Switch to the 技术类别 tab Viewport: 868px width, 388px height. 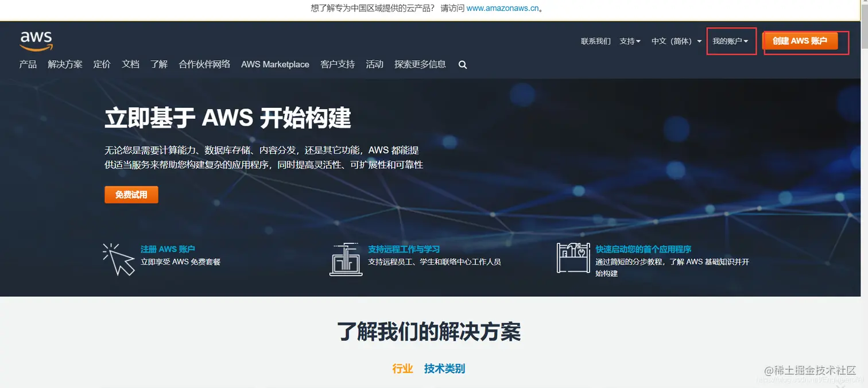[443, 368]
